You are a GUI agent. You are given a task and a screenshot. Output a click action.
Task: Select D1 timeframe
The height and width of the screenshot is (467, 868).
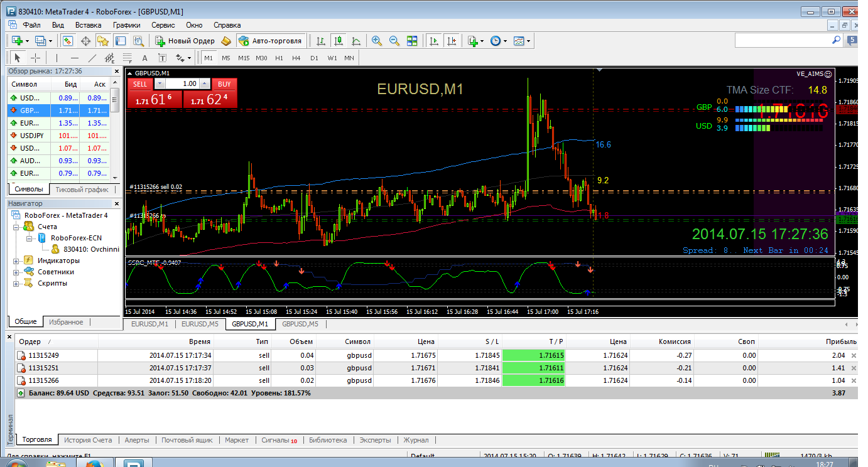point(314,58)
